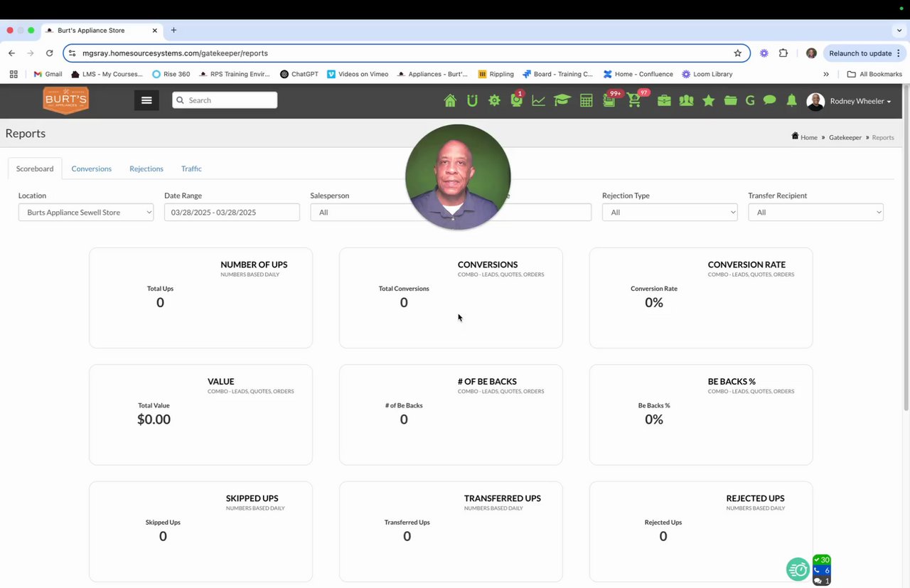Viewport: 910px width, 588px height.
Task: Go to the Gatekeeper breadcrumb link
Action: pyautogui.click(x=845, y=137)
